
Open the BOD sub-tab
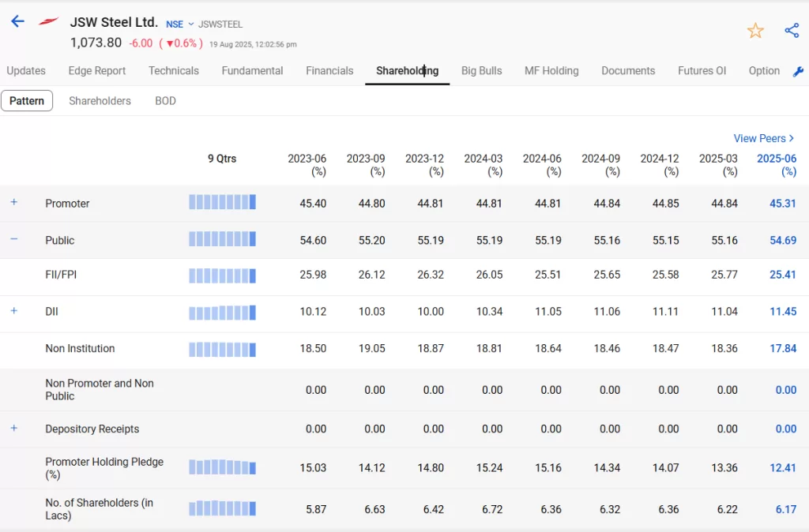[x=165, y=100]
